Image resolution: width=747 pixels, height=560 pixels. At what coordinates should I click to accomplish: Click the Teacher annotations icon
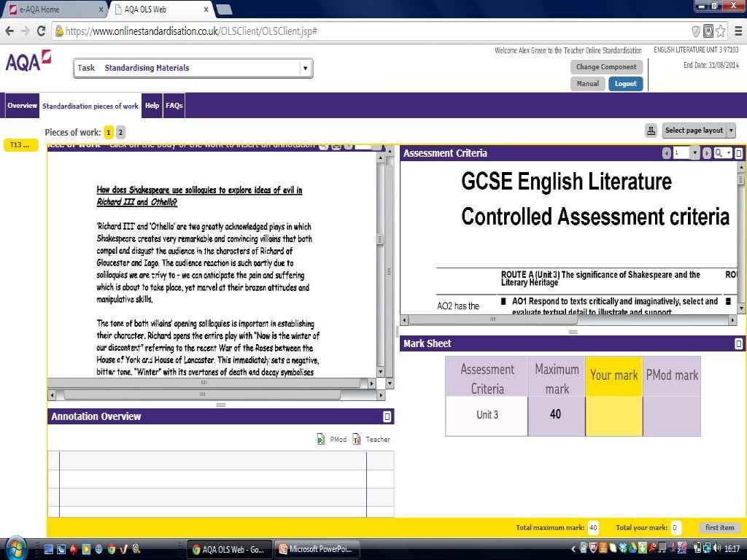point(357,439)
